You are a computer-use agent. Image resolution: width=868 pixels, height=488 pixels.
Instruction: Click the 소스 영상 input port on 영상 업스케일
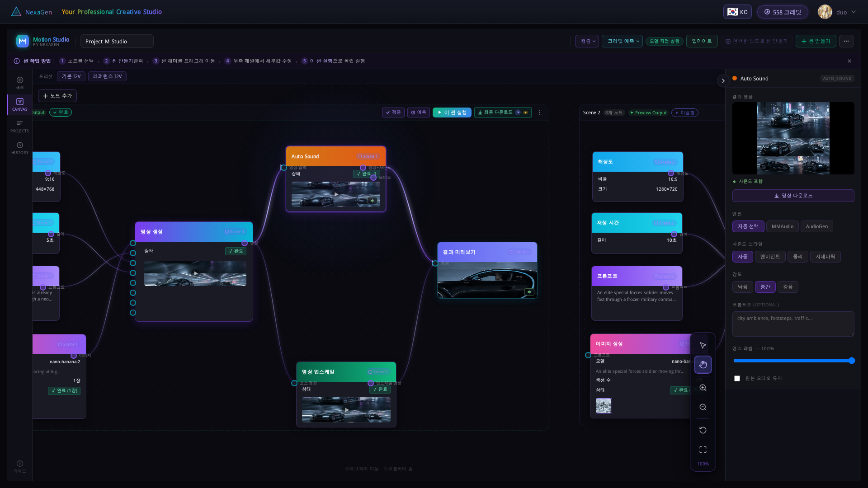click(294, 383)
